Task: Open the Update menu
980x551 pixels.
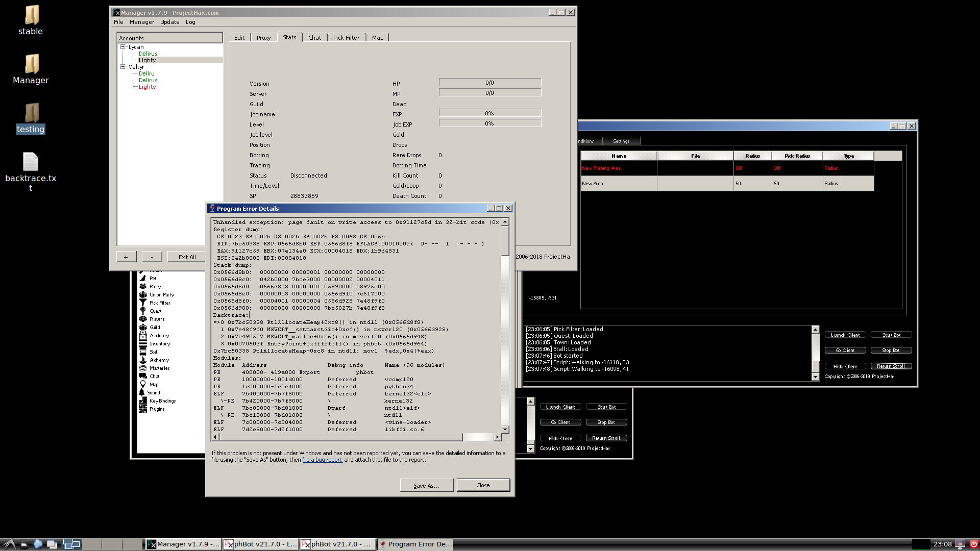Action: click(169, 22)
